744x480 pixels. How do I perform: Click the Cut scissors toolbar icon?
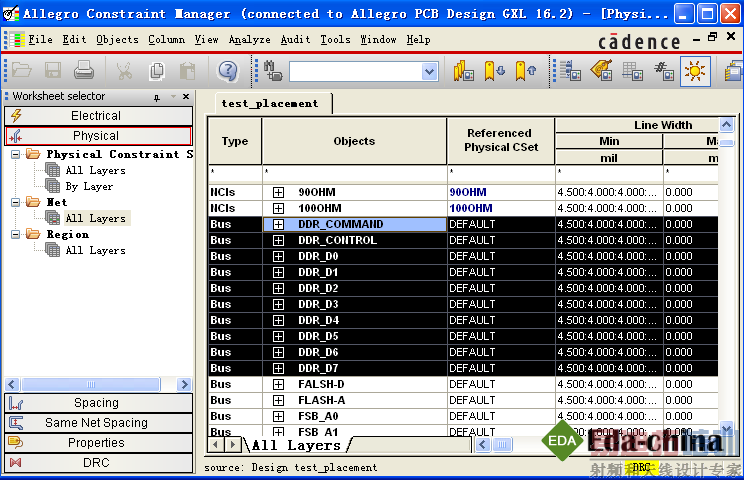click(x=124, y=71)
